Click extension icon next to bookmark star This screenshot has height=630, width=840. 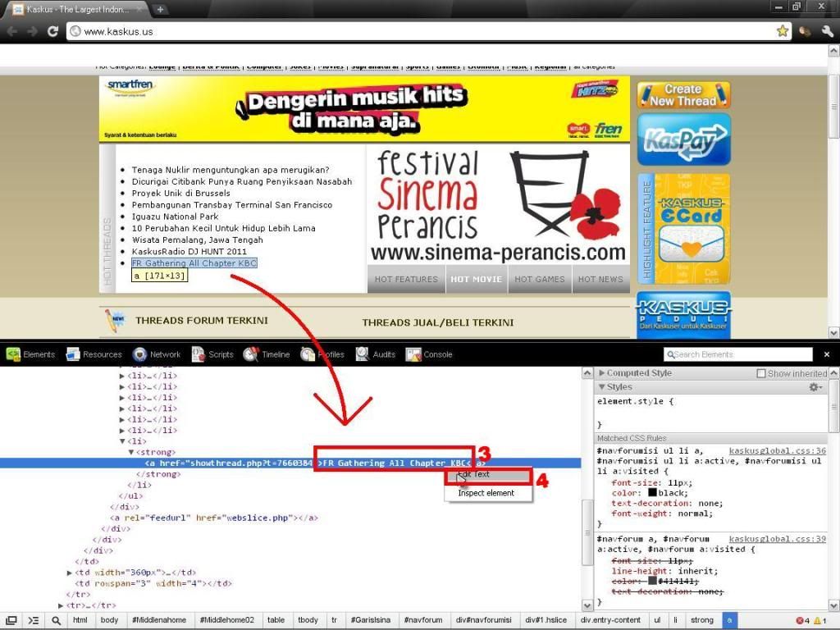(x=805, y=31)
